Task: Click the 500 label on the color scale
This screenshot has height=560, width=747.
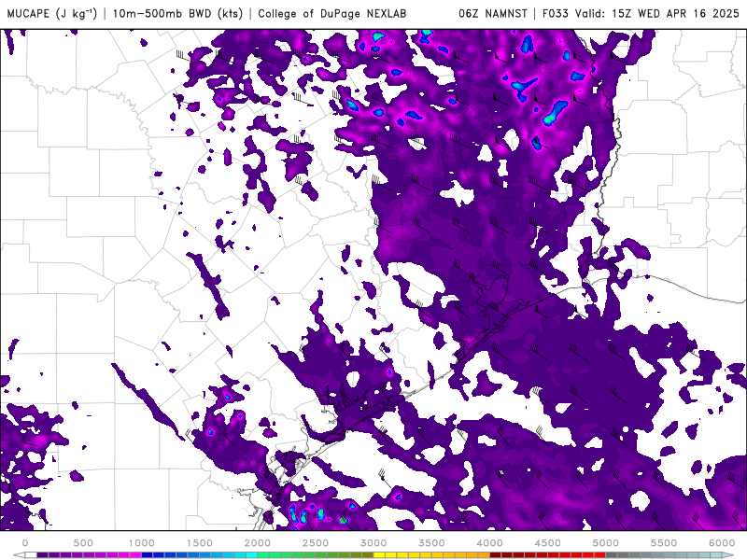Action: point(83,543)
